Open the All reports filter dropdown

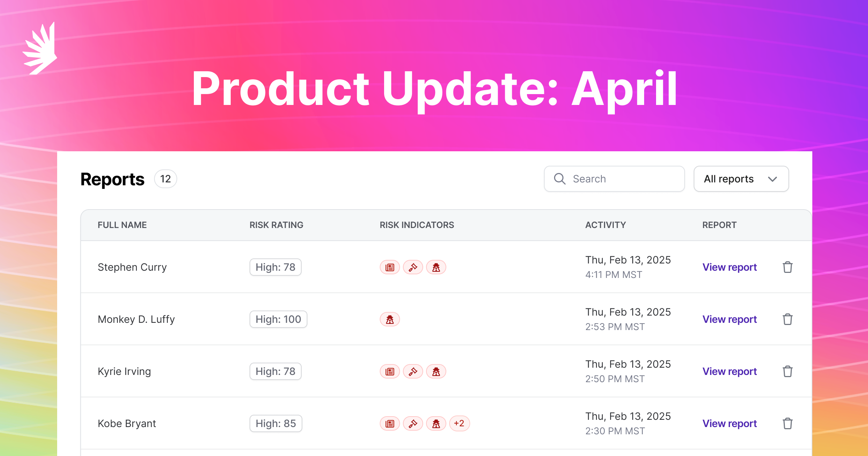[741, 179]
